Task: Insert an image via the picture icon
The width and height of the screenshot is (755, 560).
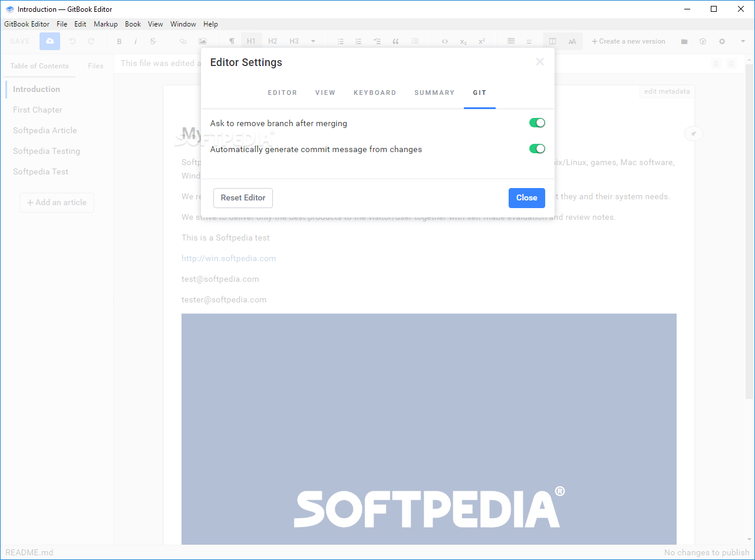Action: pyautogui.click(x=203, y=41)
